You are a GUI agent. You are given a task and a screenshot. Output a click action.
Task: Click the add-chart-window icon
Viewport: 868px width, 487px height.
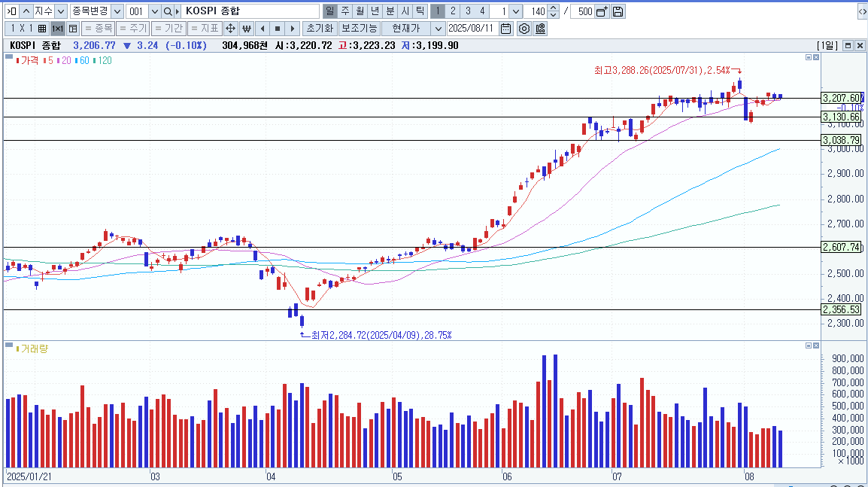tap(602, 11)
